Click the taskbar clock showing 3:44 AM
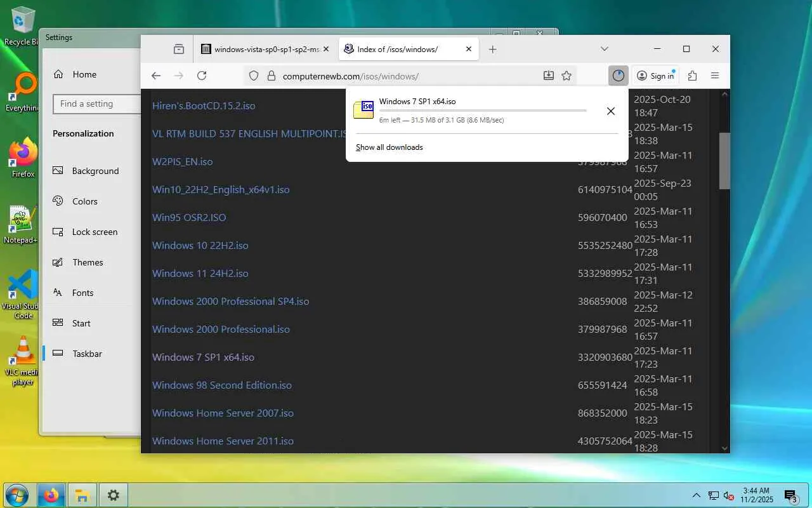 (756, 495)
